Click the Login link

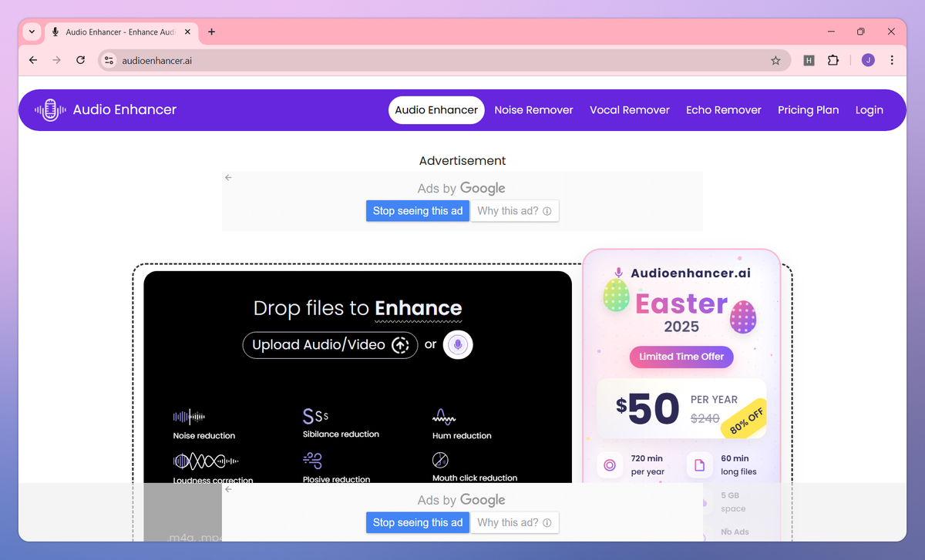869,110
